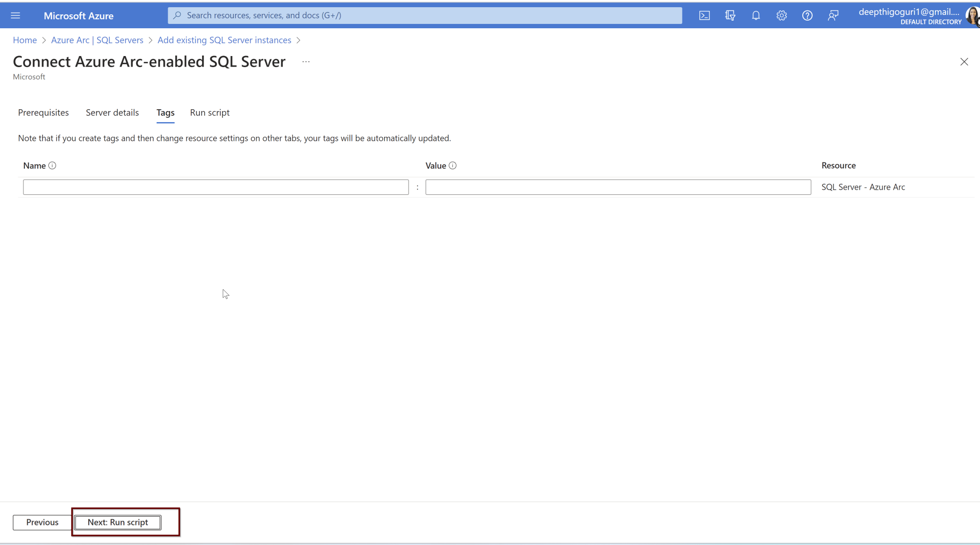Click the info icon beside Name

click(x=53, y=165)
